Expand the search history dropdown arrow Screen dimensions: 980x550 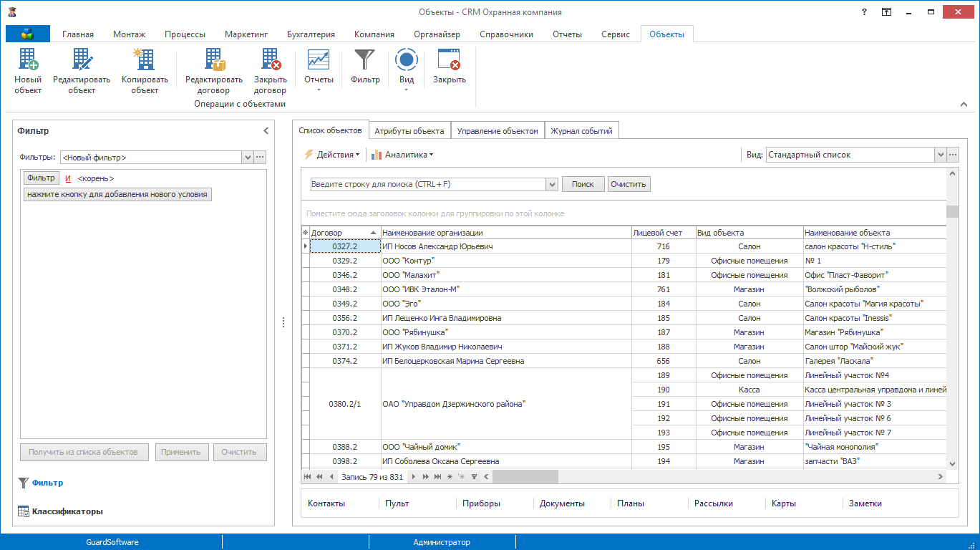pos(552,184)
